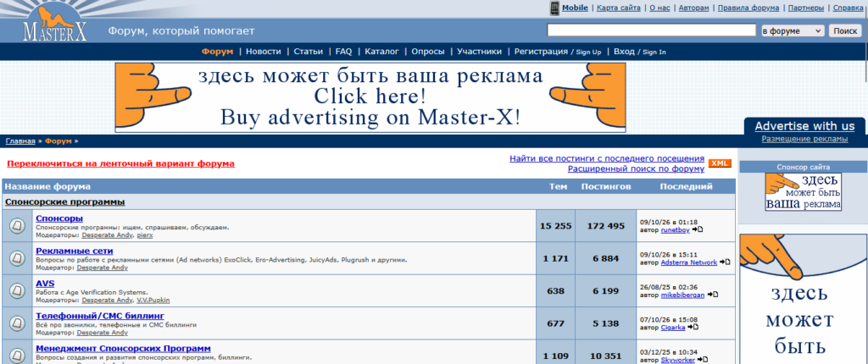This screenshot has height=364, width=868.
Task: Click topic count 15 255
Action: point(556,226)
